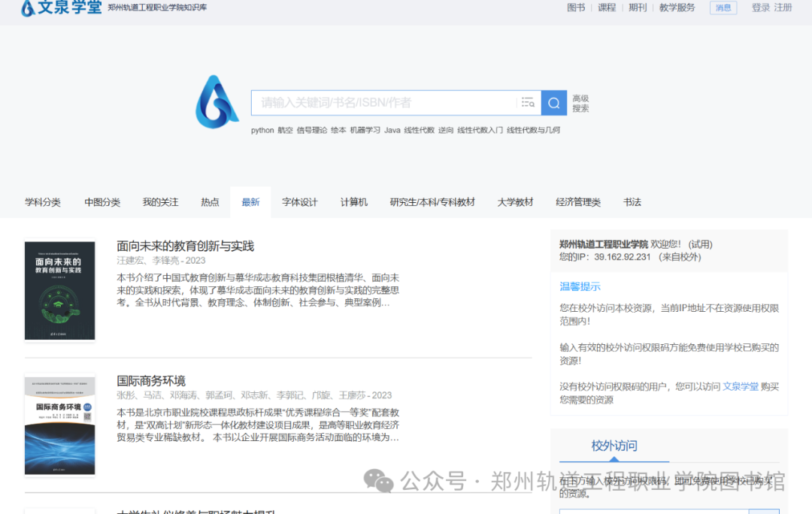This screenshot has height=514, width=812.
Task: Switch to the 我的关注 tab
Action: (x=161, y=202)
